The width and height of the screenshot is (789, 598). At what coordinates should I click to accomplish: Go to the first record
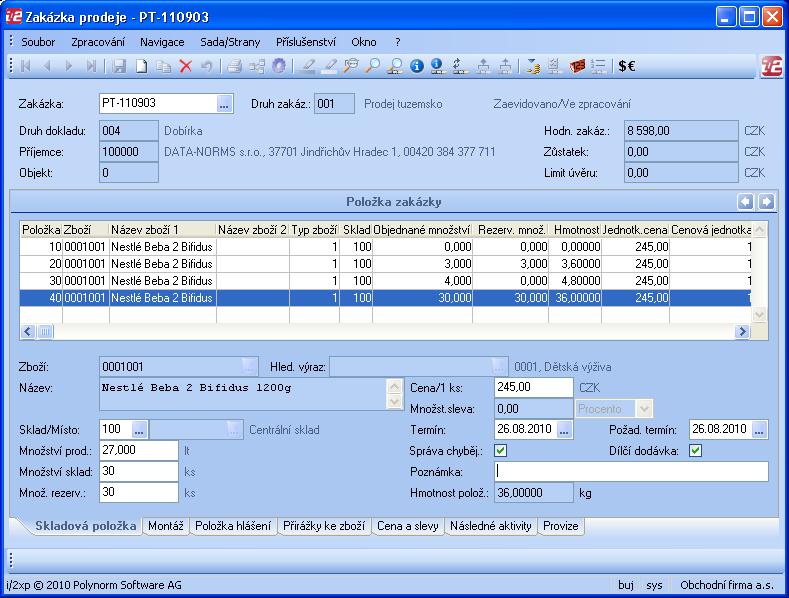tap(25, 66)
